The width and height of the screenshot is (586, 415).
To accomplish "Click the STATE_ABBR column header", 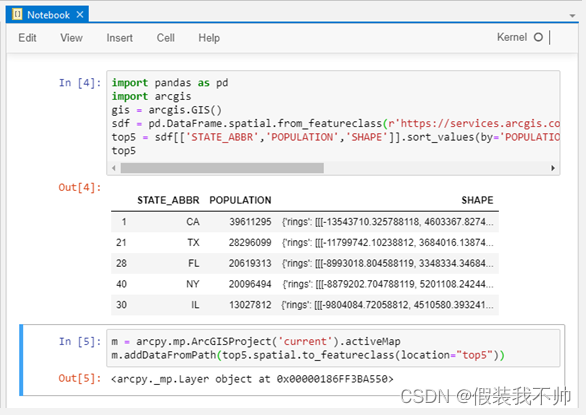I will (x=168, y=200).
